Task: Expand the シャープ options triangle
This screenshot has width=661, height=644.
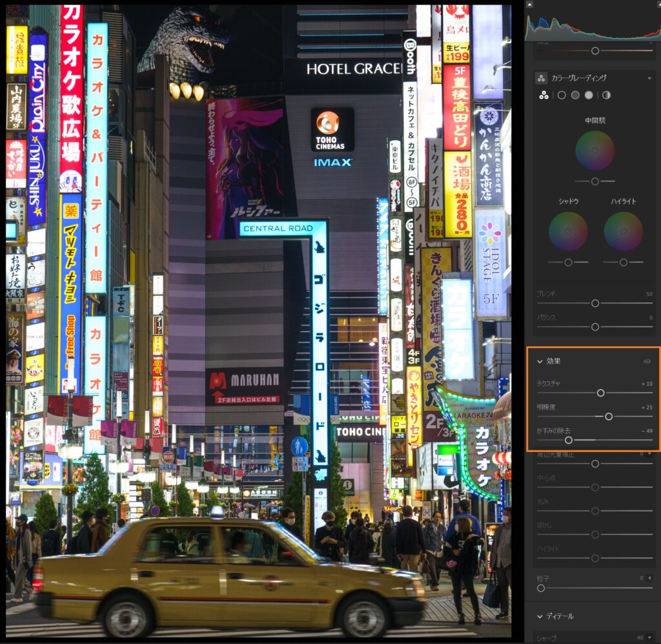Action: [x=649, y=638]
